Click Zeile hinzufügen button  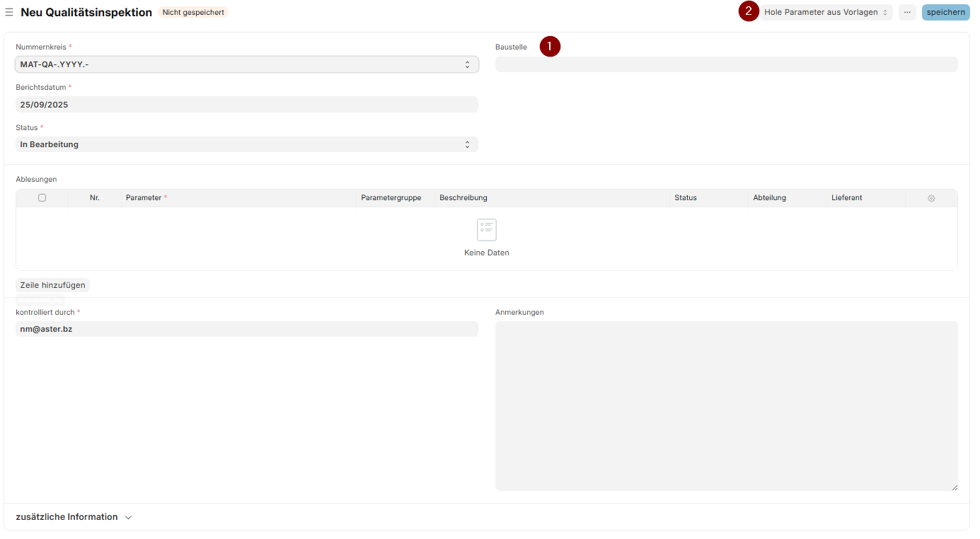click(x=52, y=285)
